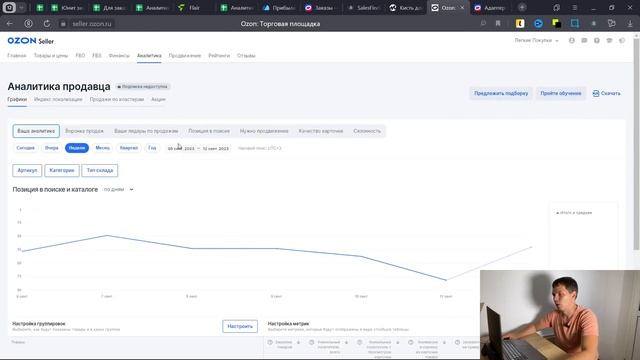Open the Финансы menu item
The image size is (640, 360).
point(119,56)
